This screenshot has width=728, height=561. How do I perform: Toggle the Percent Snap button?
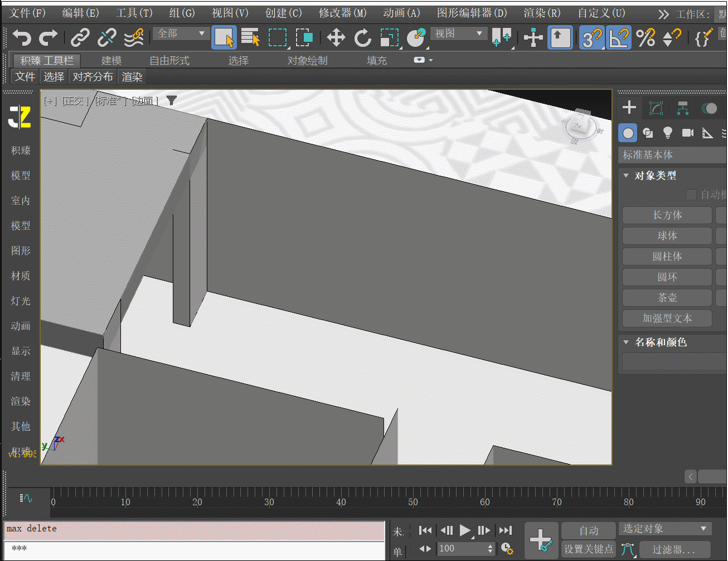[646, 38]
